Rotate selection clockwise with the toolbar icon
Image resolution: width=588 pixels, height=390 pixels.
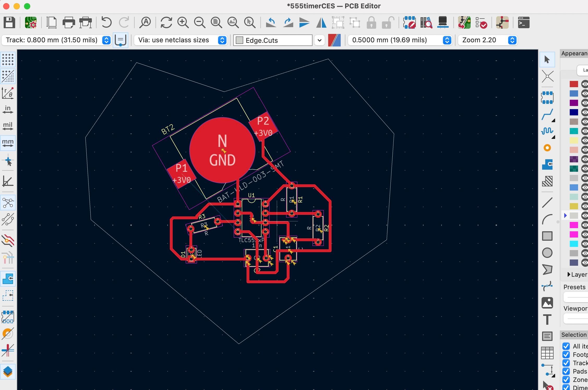click(288, 22)
